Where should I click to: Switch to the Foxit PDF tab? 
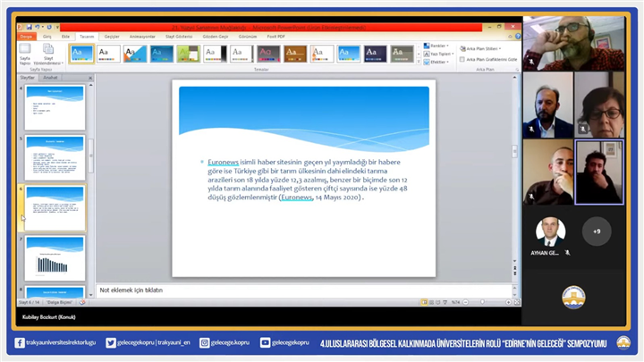pos(275,37)
